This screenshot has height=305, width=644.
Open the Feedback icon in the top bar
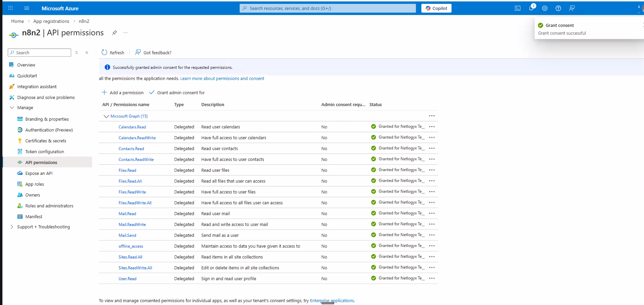572,8
